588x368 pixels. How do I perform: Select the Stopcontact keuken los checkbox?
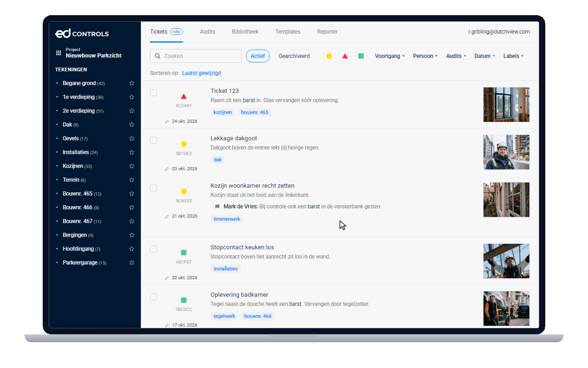[x=153, y=249]
